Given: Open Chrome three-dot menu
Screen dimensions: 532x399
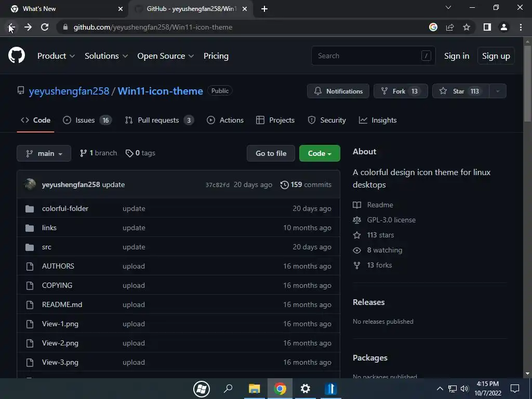Looking at the screenshot, I should coord(521,27).
